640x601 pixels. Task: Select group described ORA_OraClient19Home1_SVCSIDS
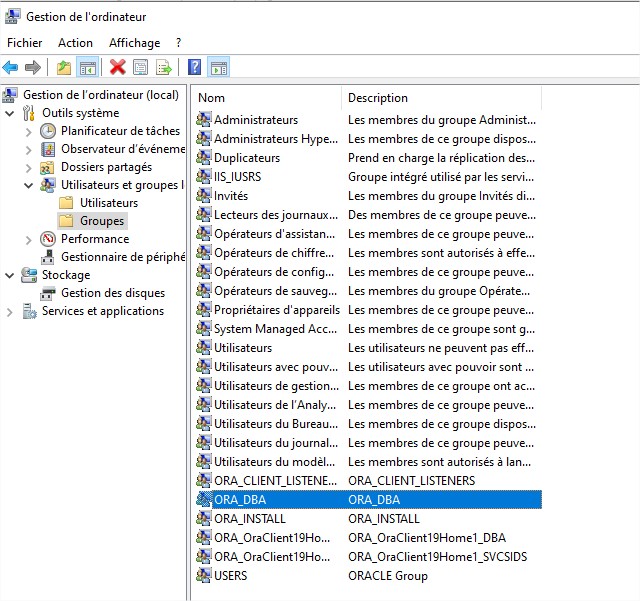click(x=368, y=556)
